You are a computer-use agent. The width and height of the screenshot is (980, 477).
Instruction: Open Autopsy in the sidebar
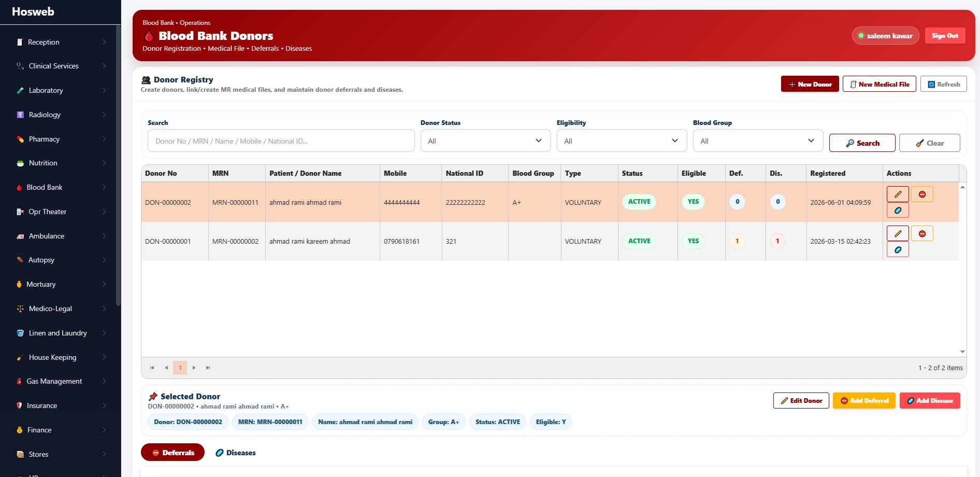coord(61,260)
